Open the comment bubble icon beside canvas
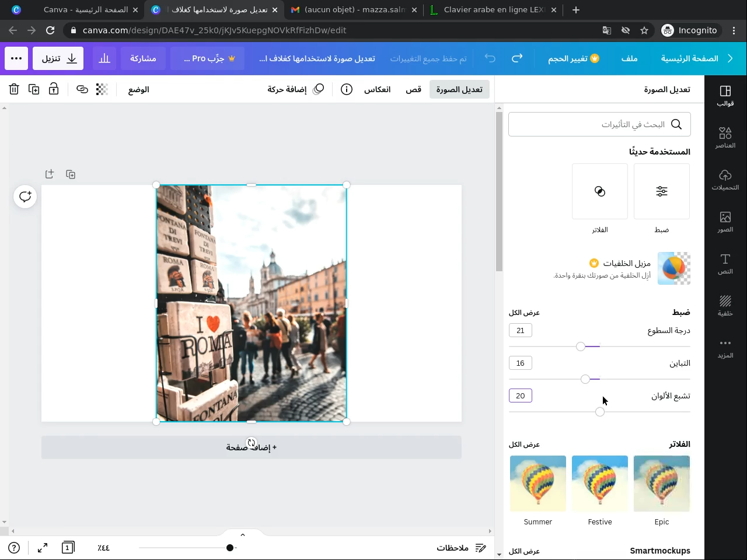The image size is (747, 560). 25,197
